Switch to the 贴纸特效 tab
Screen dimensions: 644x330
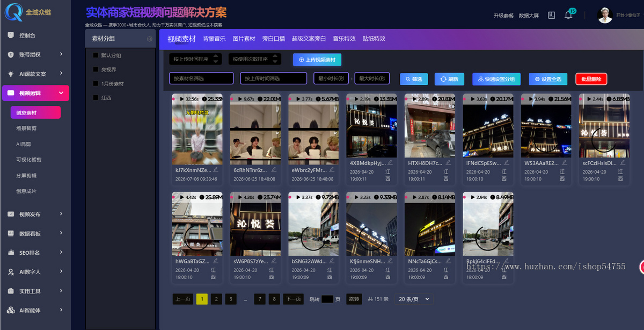click(x=374, y=39)
